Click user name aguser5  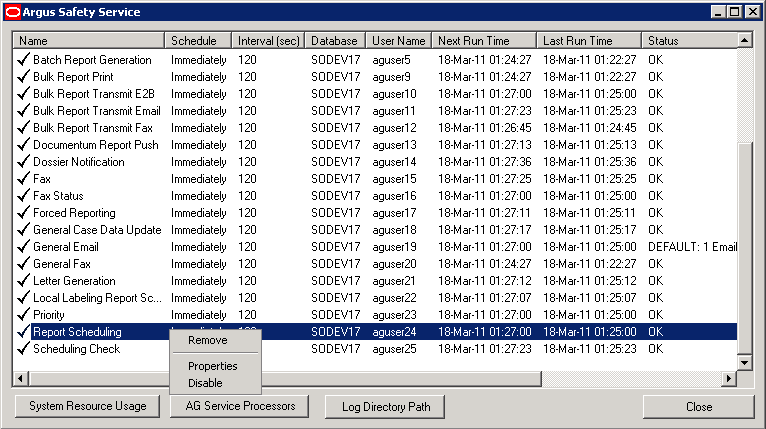coord(391,60)
